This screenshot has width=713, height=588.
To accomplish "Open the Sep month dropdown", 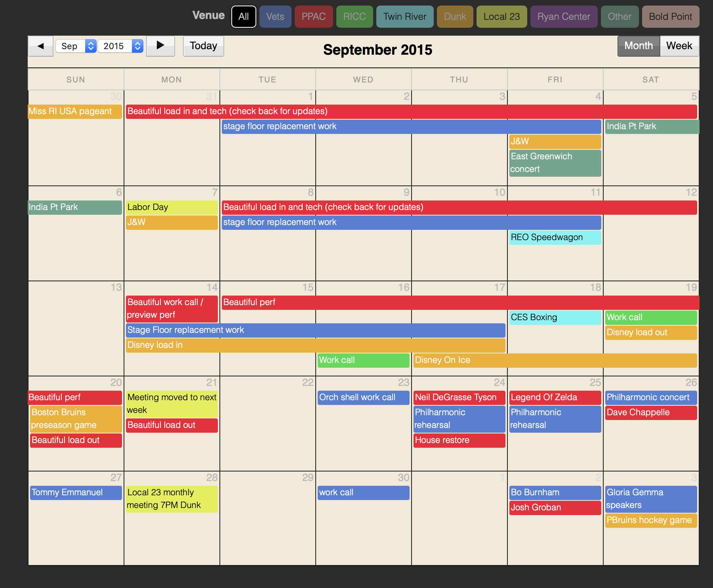I will coord(76,46).
